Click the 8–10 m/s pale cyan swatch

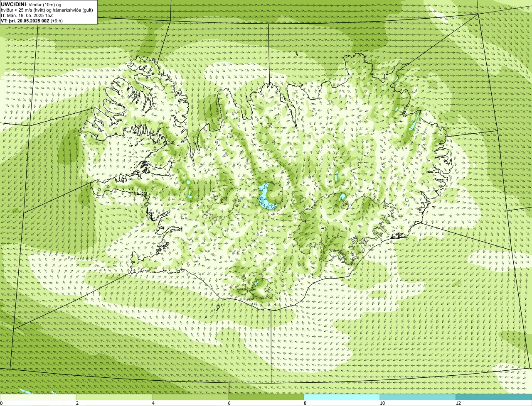(342, 397)
